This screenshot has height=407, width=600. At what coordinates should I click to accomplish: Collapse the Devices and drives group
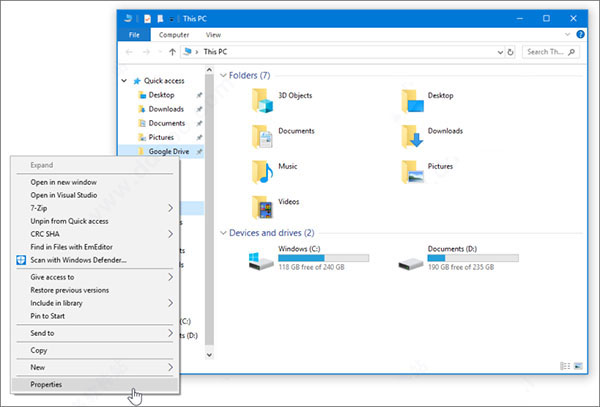222,233
